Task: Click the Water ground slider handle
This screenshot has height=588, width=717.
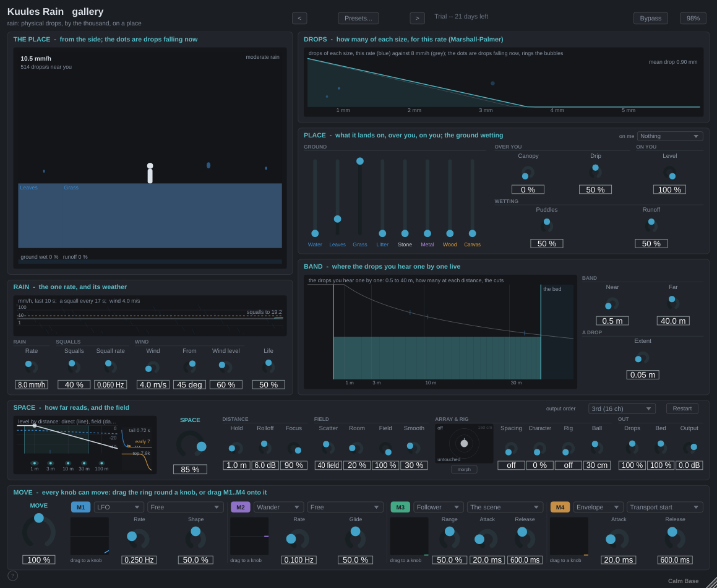Action: [x=315, y=233]
